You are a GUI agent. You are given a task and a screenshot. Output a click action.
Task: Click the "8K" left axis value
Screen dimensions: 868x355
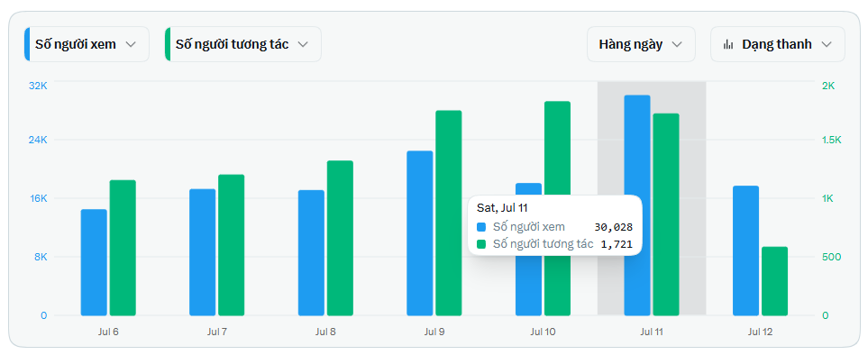pos(41,257)
